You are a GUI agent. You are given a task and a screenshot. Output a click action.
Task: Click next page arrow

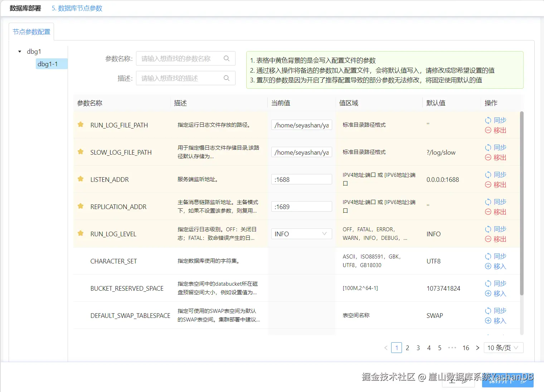477,348
